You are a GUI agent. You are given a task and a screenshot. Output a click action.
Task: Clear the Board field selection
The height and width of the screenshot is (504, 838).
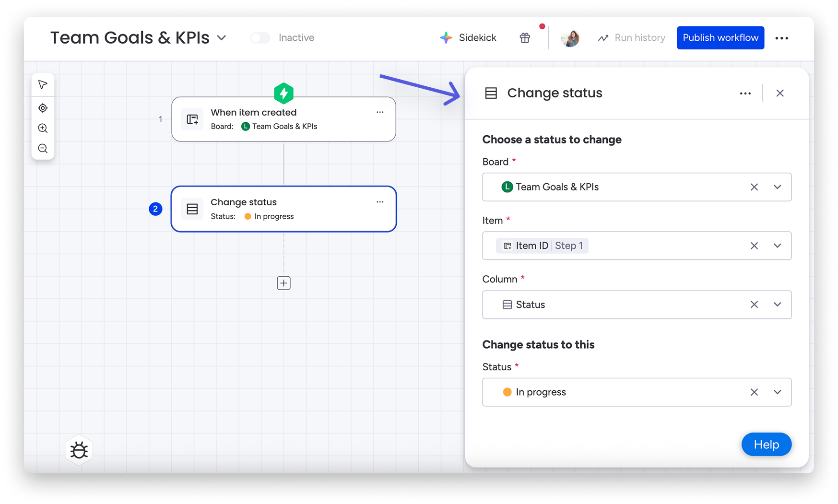pos(754,187)
